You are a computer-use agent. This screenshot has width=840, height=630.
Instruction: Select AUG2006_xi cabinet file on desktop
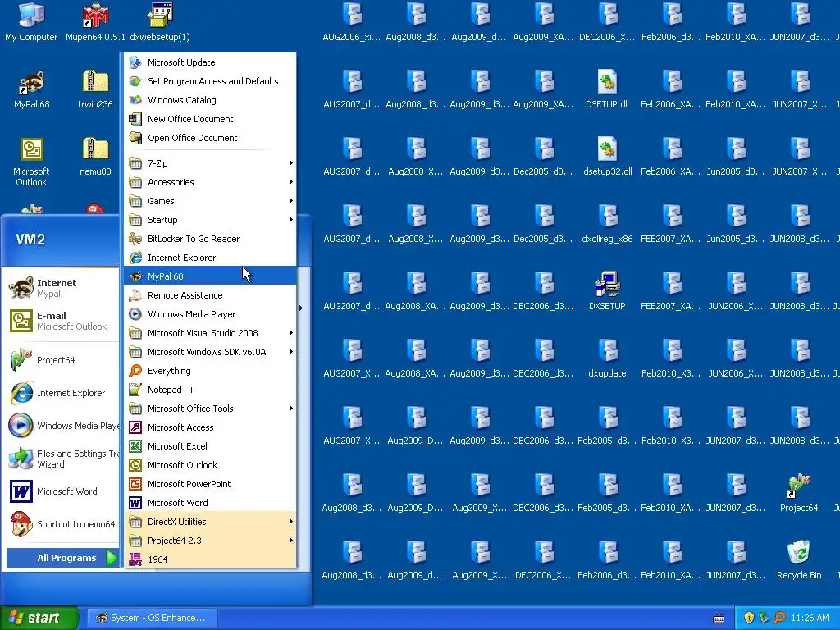click(x=352, y=21)
